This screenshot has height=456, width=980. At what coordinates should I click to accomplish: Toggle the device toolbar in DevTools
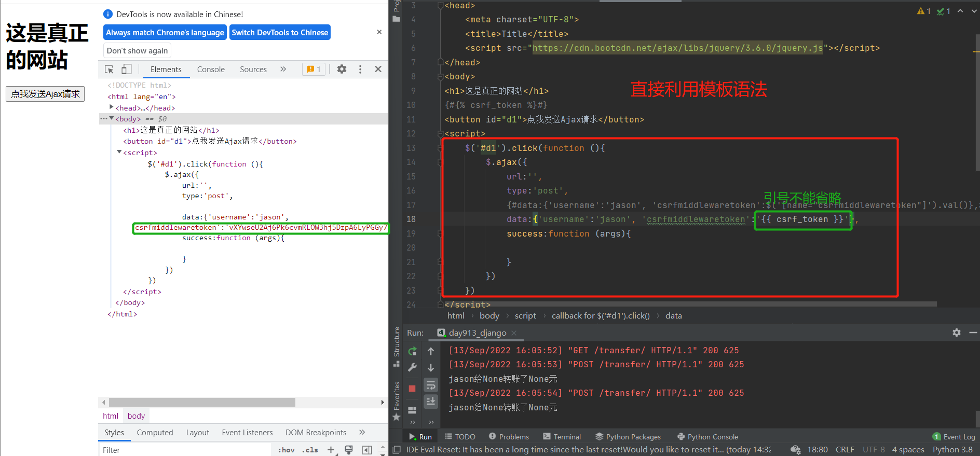pyautogui.click(x=126, y=70)
